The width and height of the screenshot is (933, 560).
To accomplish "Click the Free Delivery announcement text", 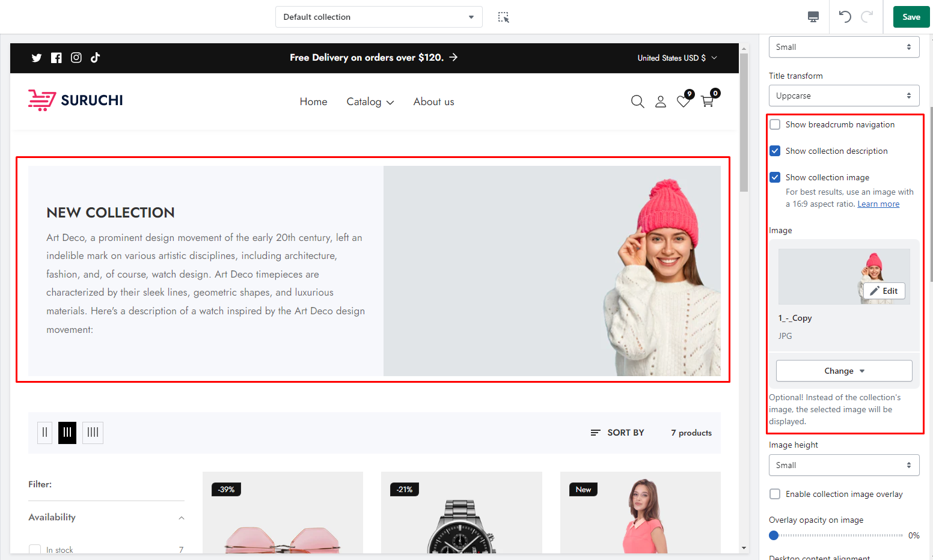I will pyautogui.click(x=367, y=58).
